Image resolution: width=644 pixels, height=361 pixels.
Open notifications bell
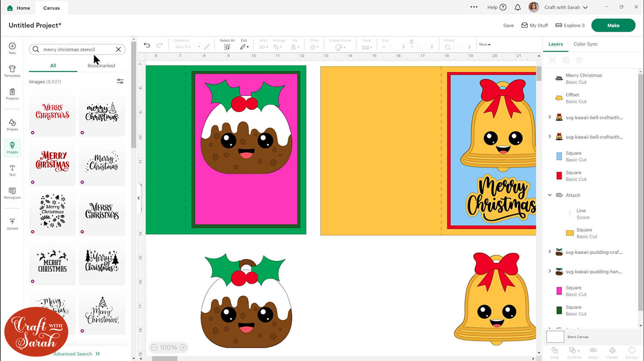[517, 7]
